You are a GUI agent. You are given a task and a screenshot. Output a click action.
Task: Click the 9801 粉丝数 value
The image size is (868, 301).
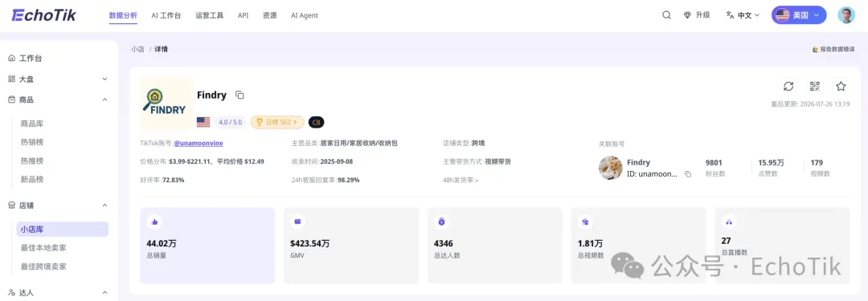tap(714, 163)
